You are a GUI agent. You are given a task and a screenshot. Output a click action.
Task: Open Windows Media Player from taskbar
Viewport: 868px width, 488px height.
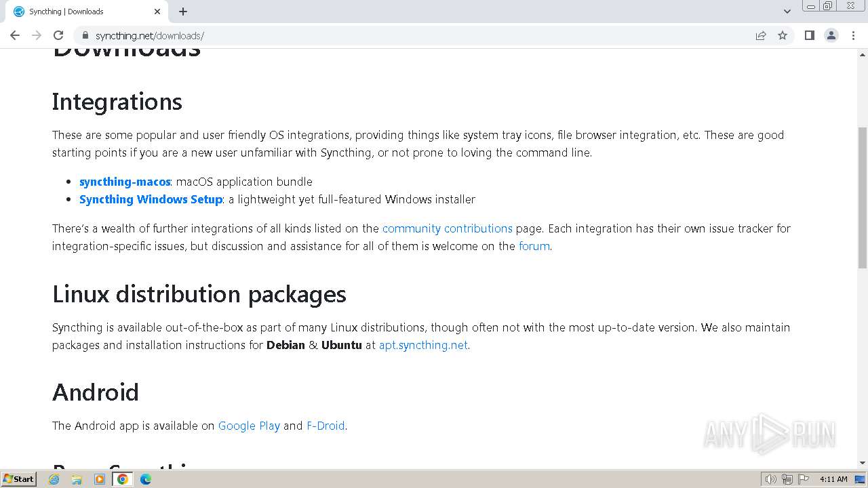100,479
